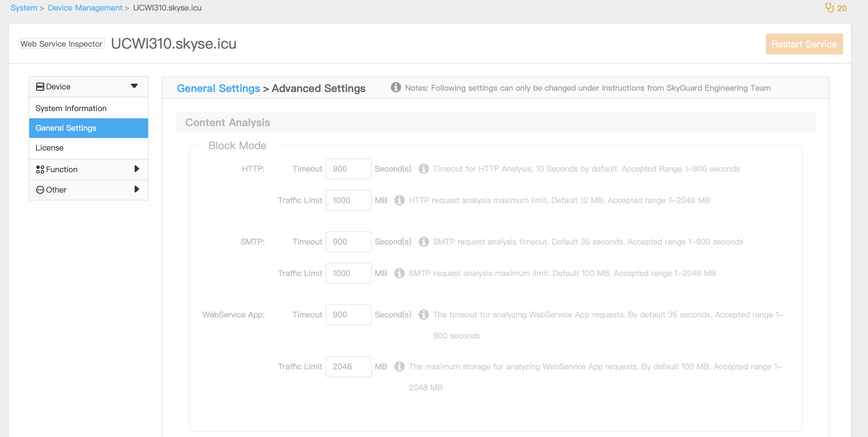Screen dimensions: 868x437
Task: Click the System breadcrumb link
Action: click(24, 8)
